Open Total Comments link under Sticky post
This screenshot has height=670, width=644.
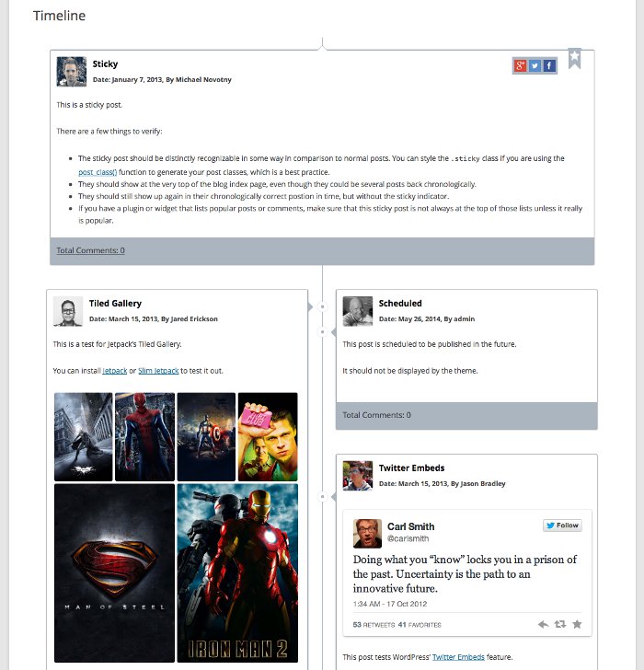tap(90, 250)
